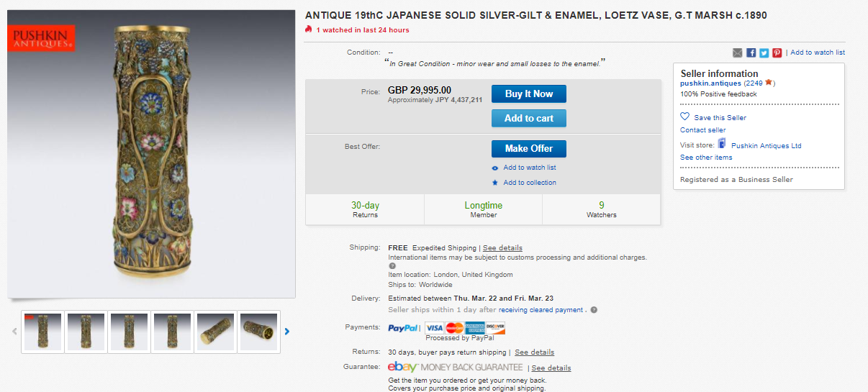
Task: Open the main vase product image
Action: tap(151, 153)
